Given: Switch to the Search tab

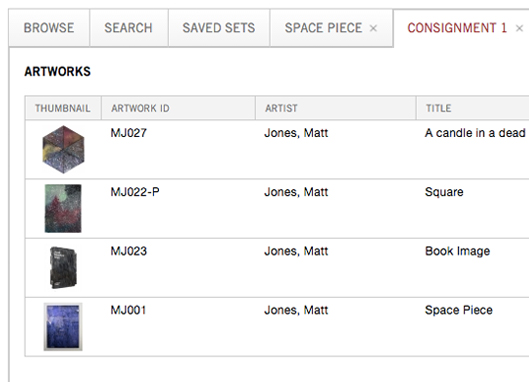Looking at the screenshot, I should 129,28.
